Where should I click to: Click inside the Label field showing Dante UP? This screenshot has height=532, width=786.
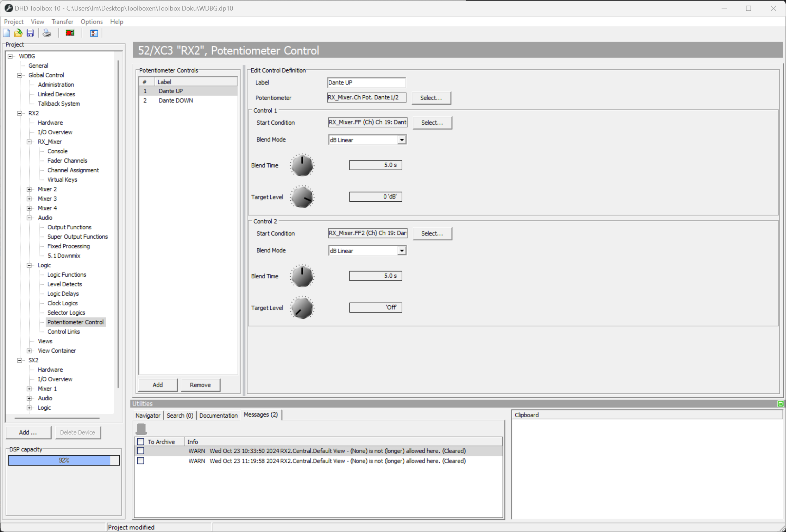tap(366, 82)
